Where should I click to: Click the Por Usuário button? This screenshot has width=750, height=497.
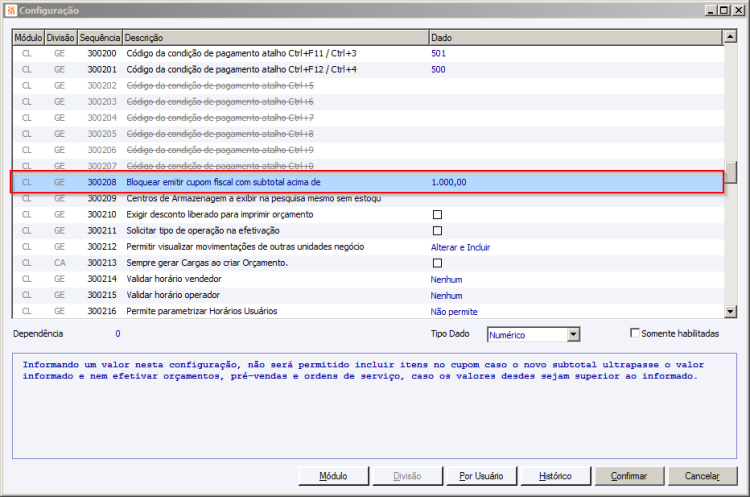click(481, 476)
